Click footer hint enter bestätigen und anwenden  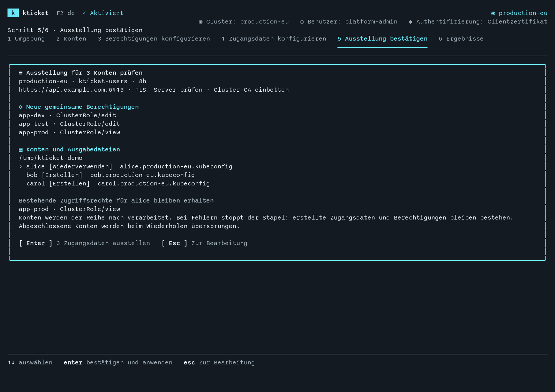click(118, 362)
